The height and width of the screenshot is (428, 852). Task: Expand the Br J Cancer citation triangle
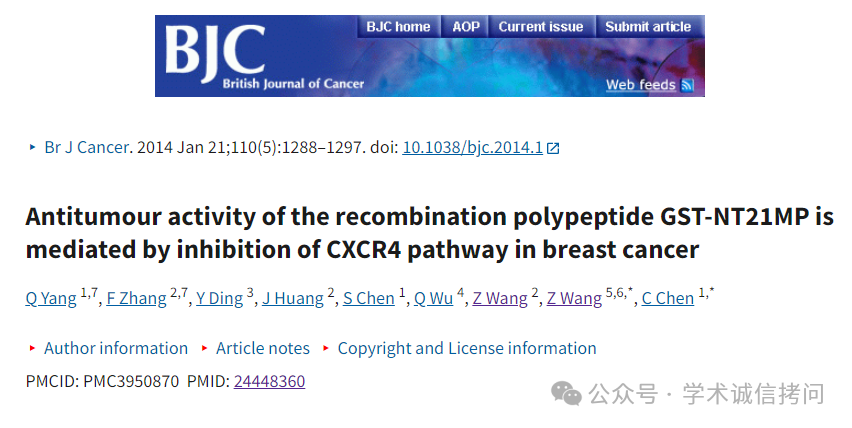(33, 147)
